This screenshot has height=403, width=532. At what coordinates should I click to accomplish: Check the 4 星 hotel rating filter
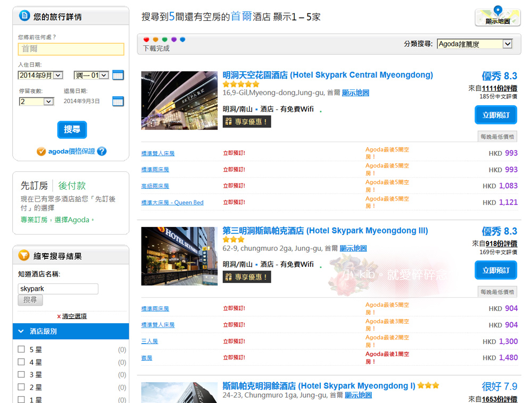(21, 362)
